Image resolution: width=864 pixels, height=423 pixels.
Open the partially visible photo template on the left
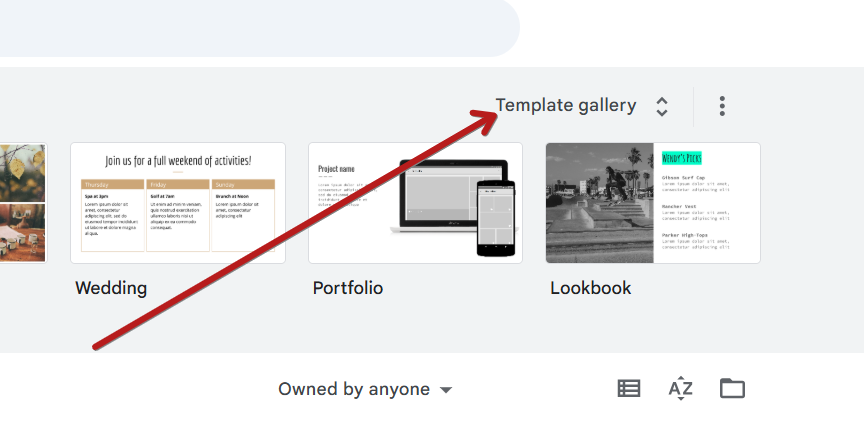[22, 203]
